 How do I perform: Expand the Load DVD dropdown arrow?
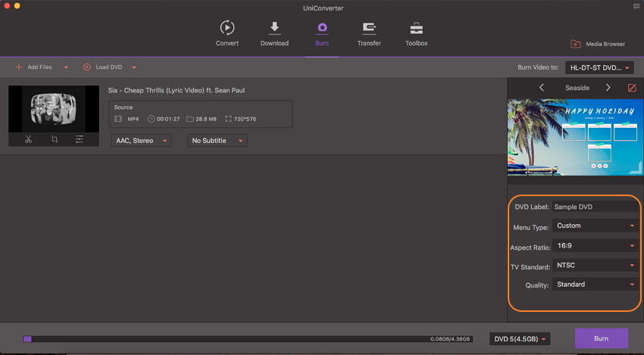[x=134, y=67]
